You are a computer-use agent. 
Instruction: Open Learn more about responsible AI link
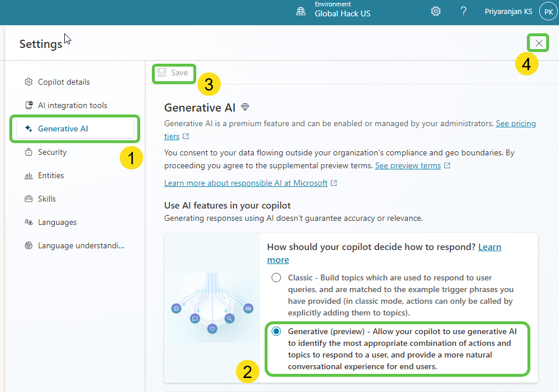click(246, 183)
